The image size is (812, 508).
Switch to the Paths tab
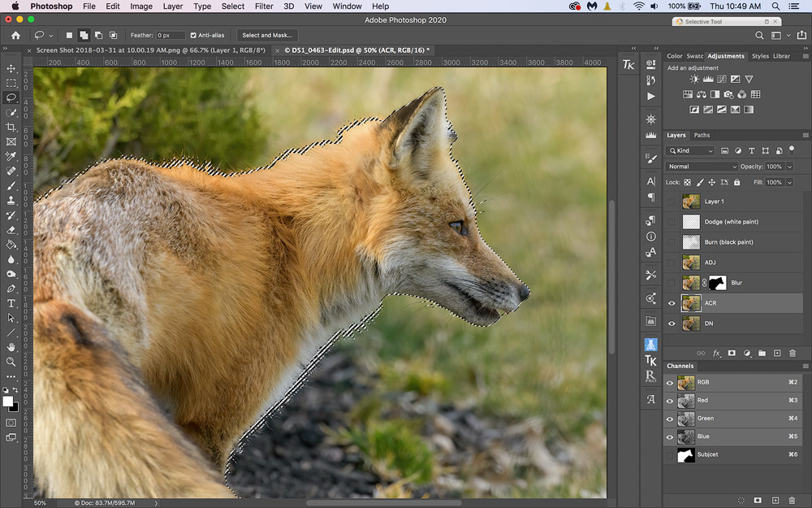coord(702,135)
